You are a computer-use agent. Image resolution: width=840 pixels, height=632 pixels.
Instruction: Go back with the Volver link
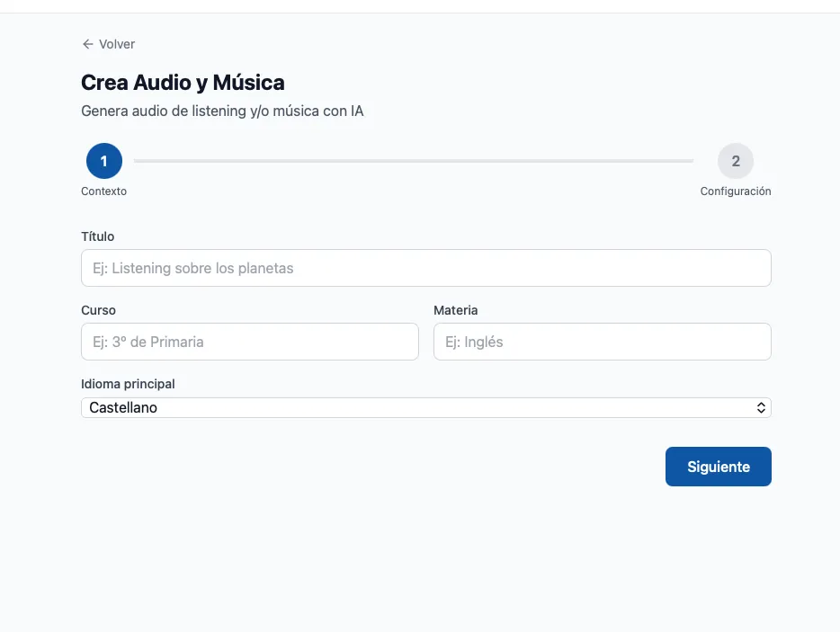(x=108, y=44)
